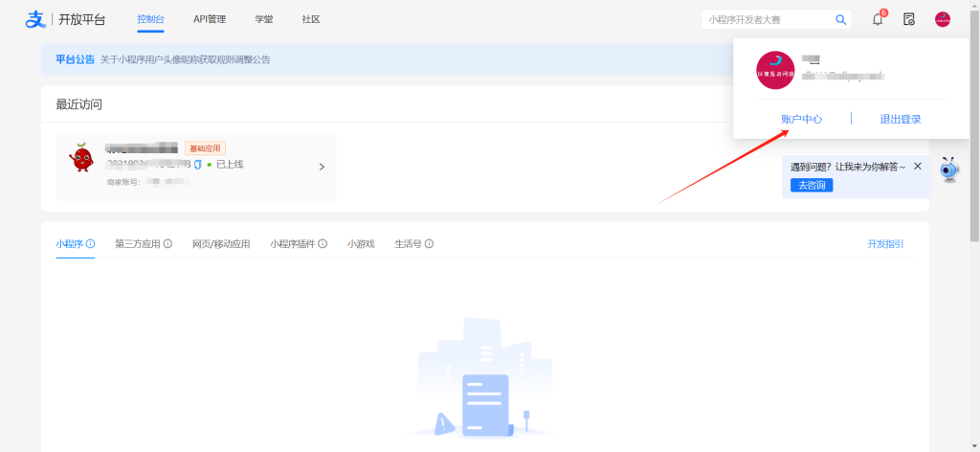Screen dimensions: 980x452
Task: Click the 开放平台 title text
Action: 82,19
